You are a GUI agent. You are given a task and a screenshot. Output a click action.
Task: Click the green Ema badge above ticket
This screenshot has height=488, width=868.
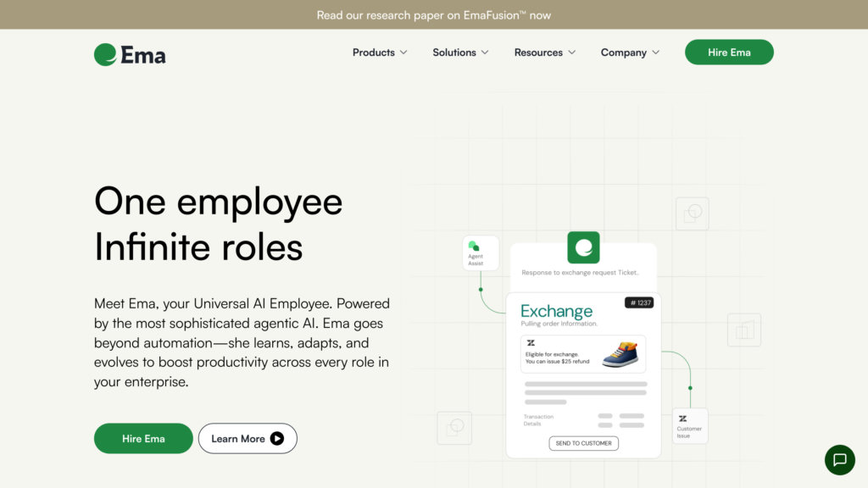click(x=583, y=247)
